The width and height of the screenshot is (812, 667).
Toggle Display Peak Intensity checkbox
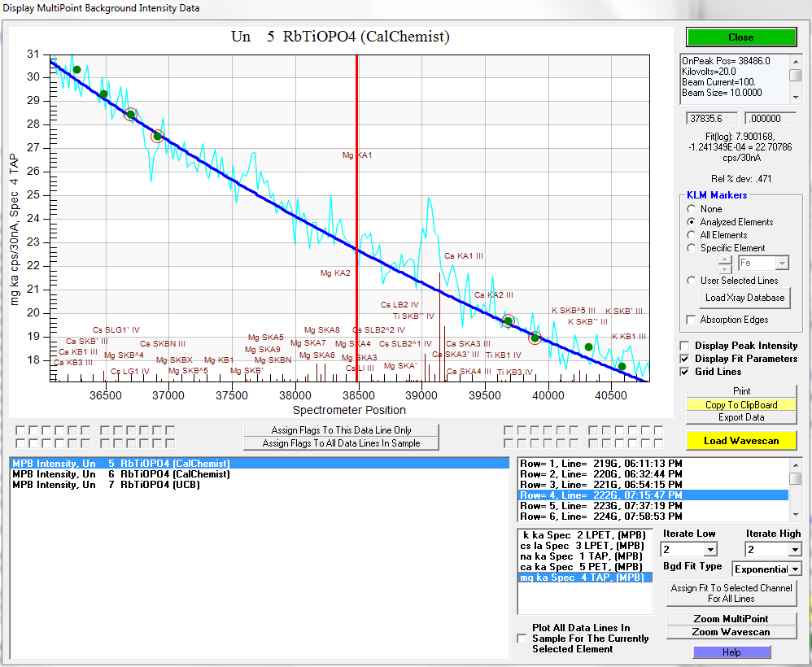tap(685, 346)
